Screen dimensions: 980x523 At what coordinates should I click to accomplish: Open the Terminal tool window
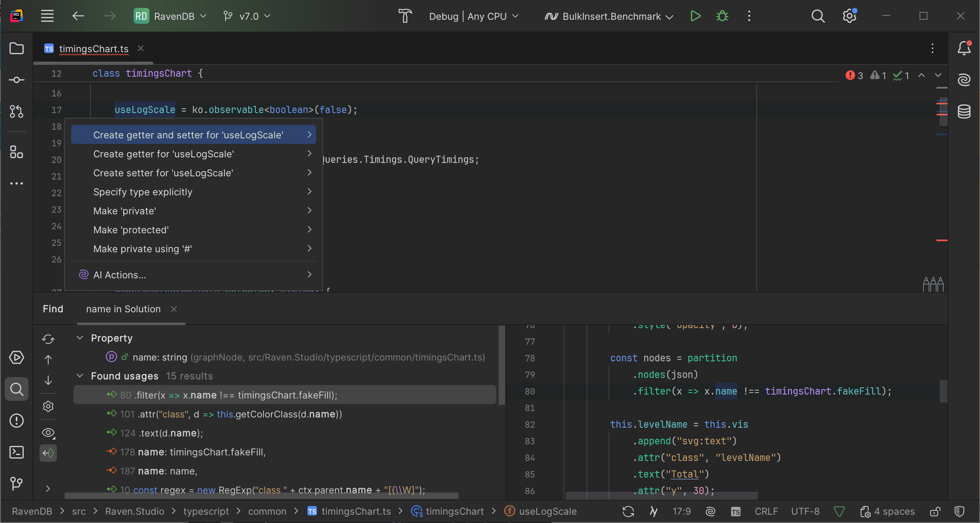[16, 452]
